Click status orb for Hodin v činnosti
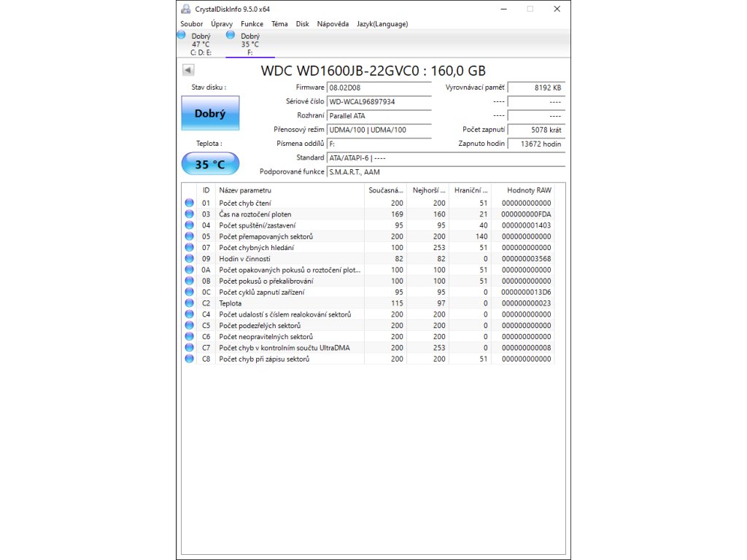 [190, 259]
